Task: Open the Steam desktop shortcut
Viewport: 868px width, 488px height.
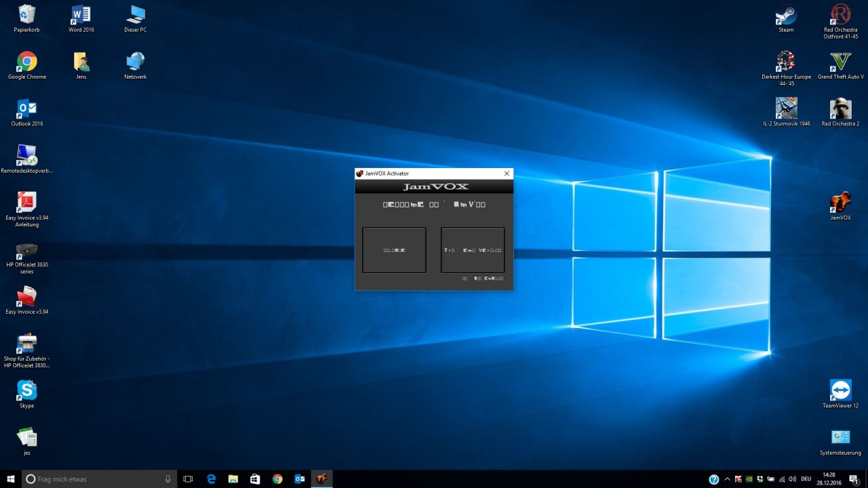Action: (786, 19)
